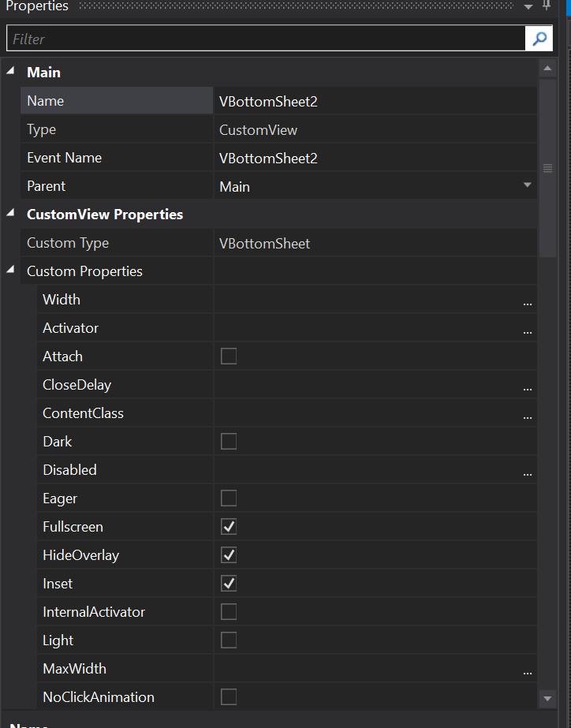Image resolution: width=571 pixels, height=728 pixels.
Task: Disable the HideOverlay checkbox
Action: 229,555
